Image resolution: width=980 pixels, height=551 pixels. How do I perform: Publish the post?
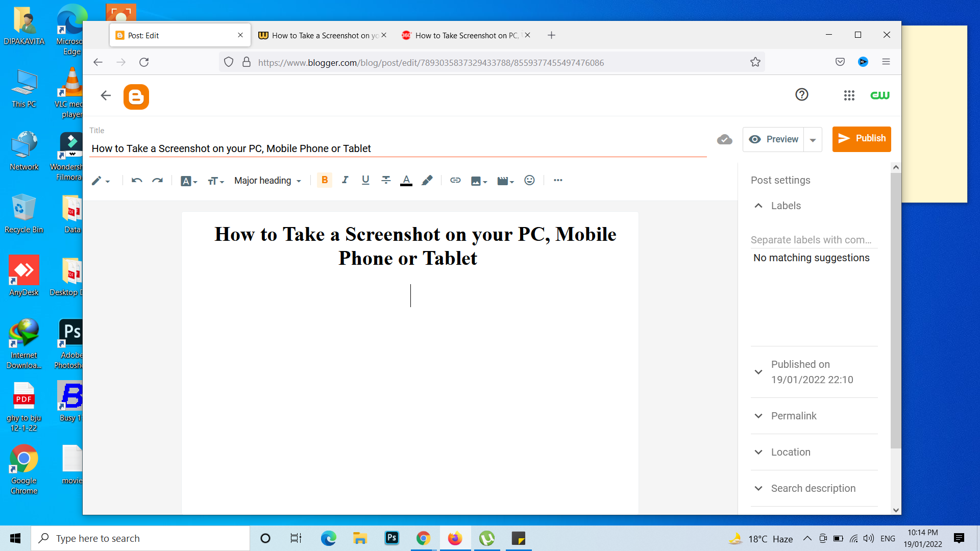(862, 139)
